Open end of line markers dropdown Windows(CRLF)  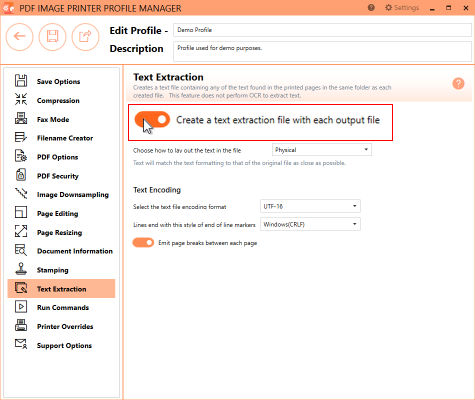310,224
